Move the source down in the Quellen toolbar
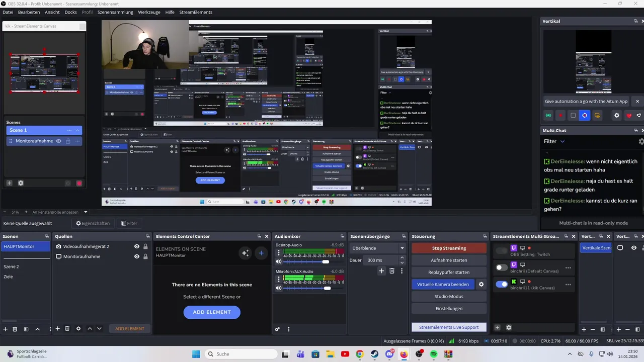This screenshot has width=644, height=362. click(99, 329)
